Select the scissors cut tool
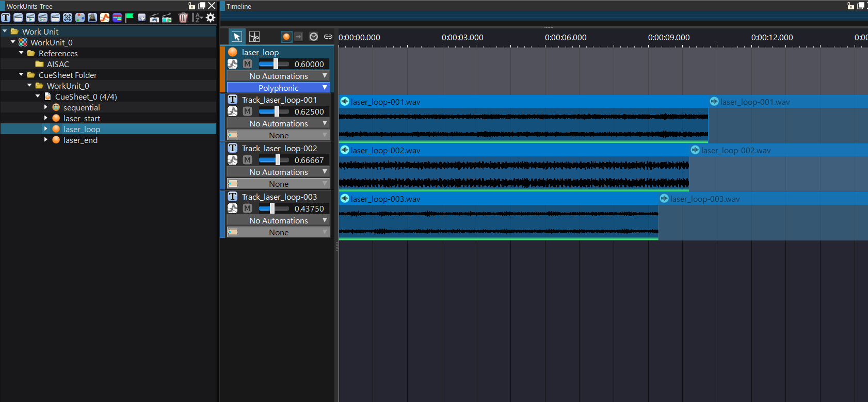The height and width of the screenshot is (402, 868). [254, 37]
